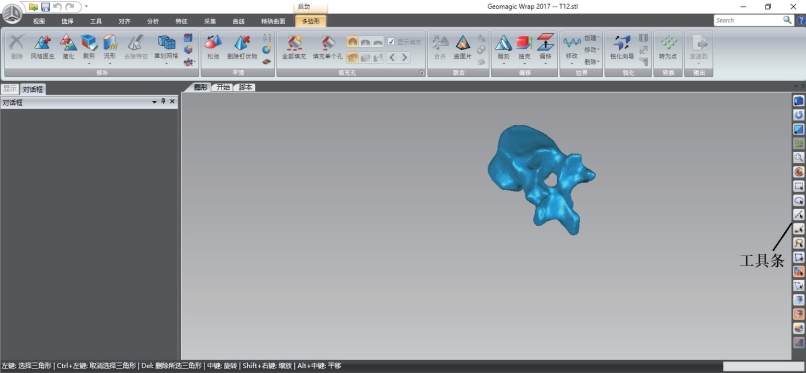Switch to the Script (脚本) tab
Screen dimensions: 806x373
[246, 87]
